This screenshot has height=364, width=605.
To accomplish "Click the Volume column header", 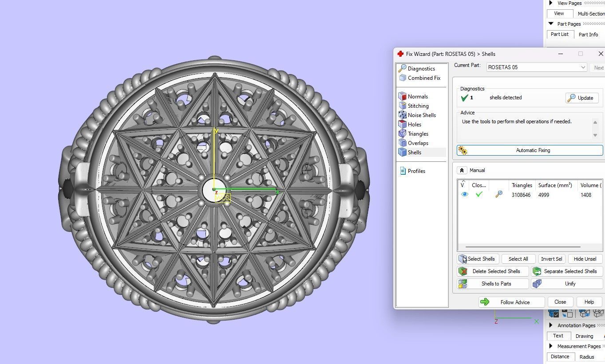I will (590, 185).
